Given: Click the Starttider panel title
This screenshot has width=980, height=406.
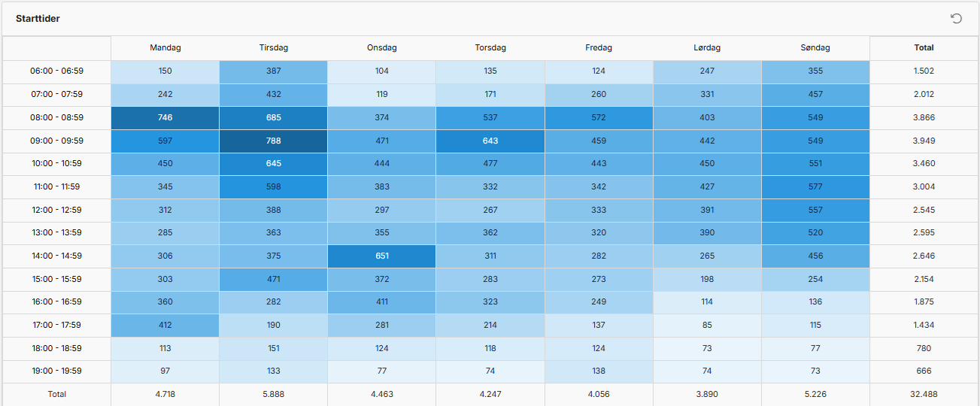Looking at the screenshot, I should click(x=38, y=18).
